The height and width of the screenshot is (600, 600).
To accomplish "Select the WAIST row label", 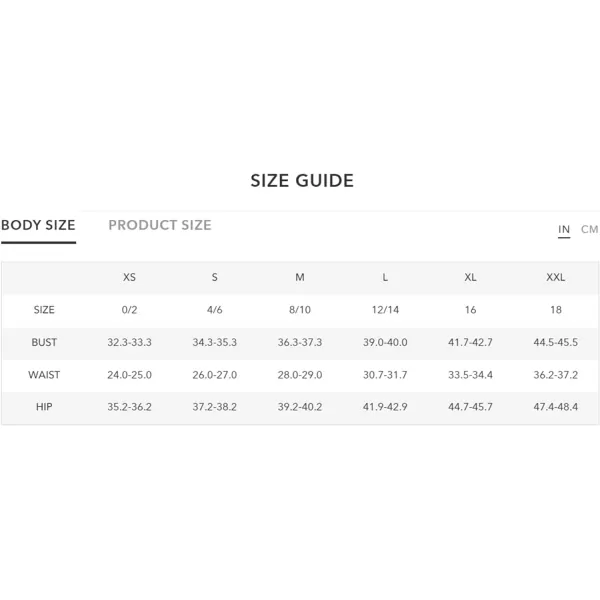I will point(44,375).
